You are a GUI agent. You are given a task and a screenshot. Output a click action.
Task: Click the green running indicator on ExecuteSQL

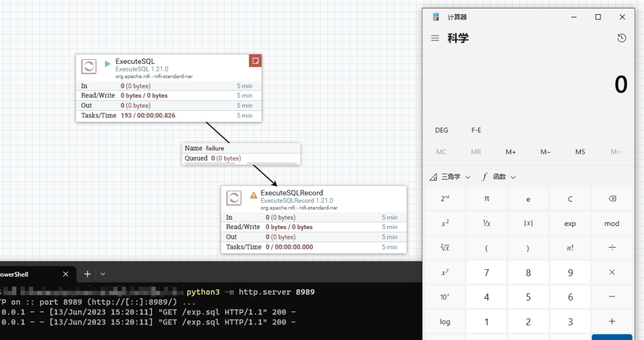(x=107, y=64)
